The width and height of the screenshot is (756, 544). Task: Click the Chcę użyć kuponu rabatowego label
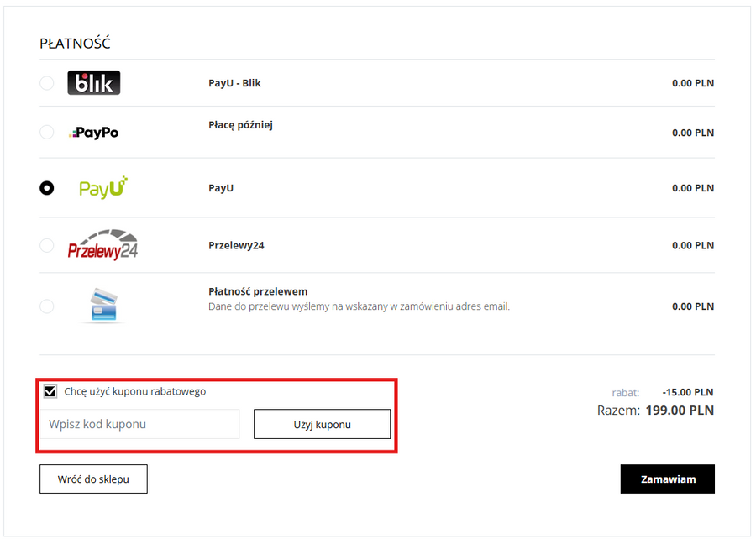tap(135, 391)
